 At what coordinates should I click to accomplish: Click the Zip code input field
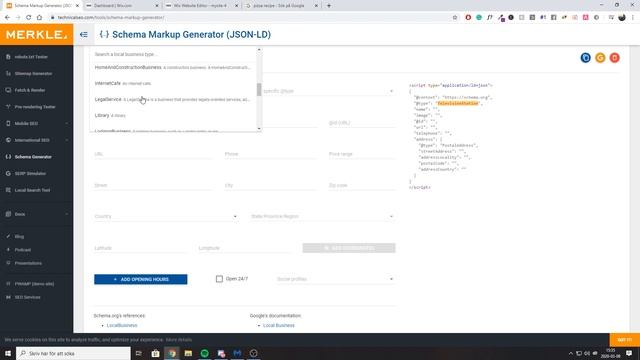(x=362, y=185)
